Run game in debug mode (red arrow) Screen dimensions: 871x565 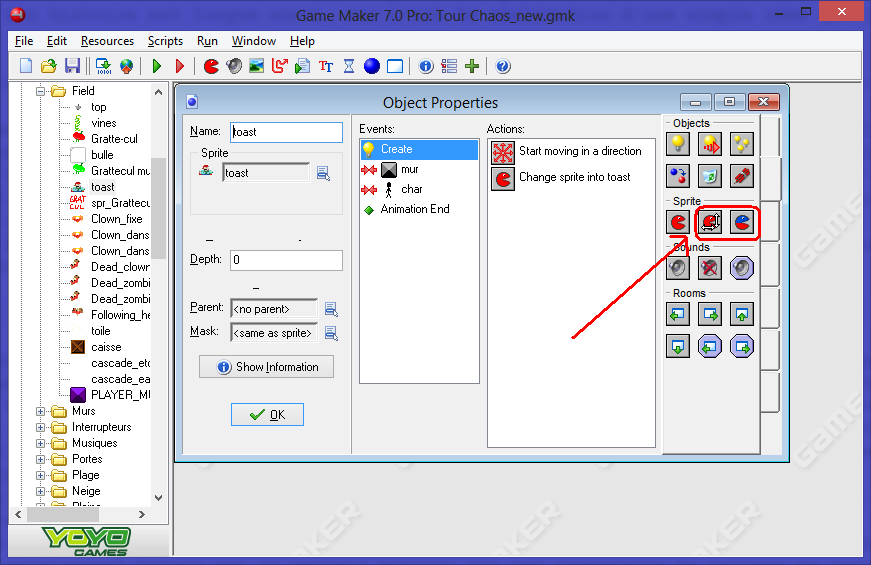coord(180,66)
